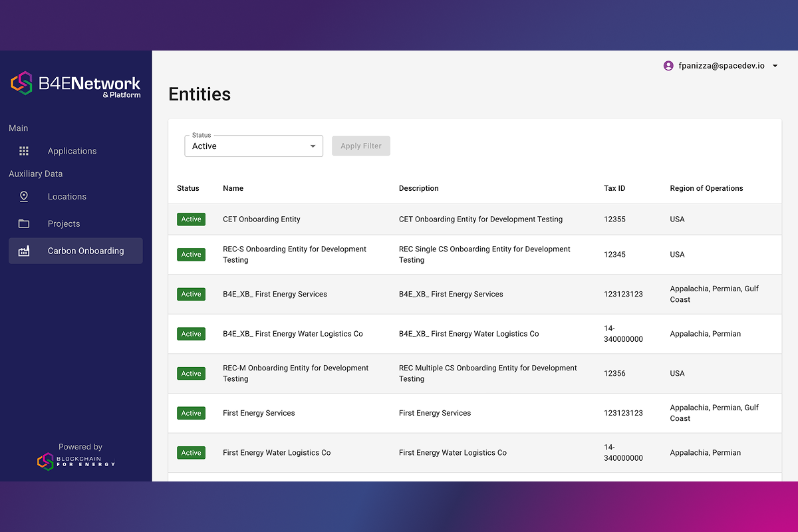Click the user avatar icon
The height and width of the screenshot is (532, 798).
coord(668,66)
